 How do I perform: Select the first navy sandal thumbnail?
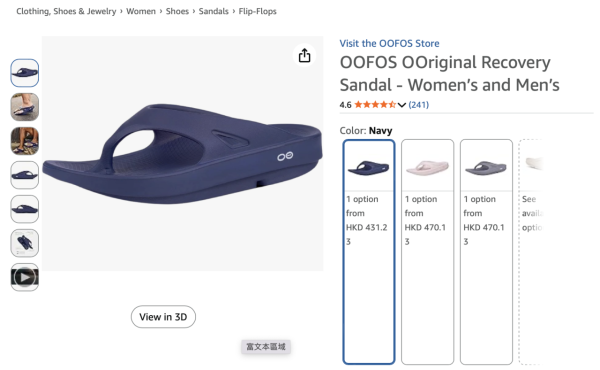tap(24, 73)
